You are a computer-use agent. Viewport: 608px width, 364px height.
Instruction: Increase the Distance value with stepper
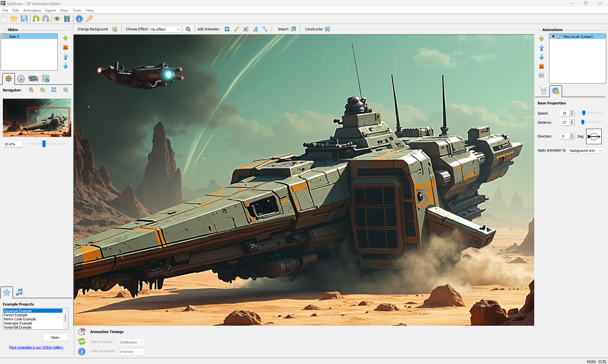pos(572,121)
